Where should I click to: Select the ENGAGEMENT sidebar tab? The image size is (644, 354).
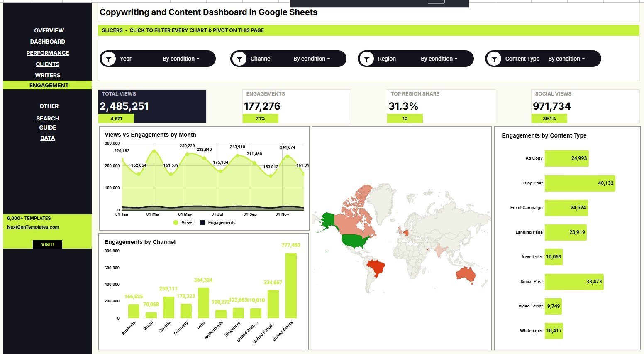coord(47,85)
